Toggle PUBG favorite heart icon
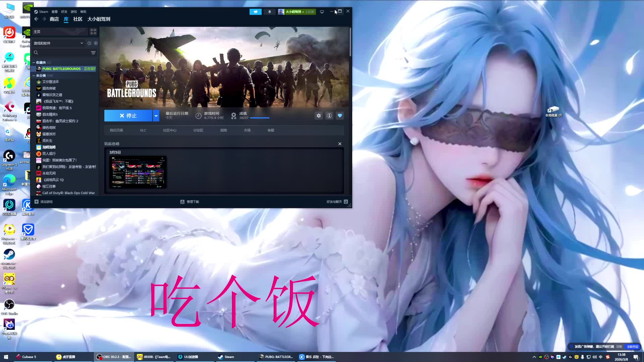This screenshot has height=362, width=644. pos(340,116)
